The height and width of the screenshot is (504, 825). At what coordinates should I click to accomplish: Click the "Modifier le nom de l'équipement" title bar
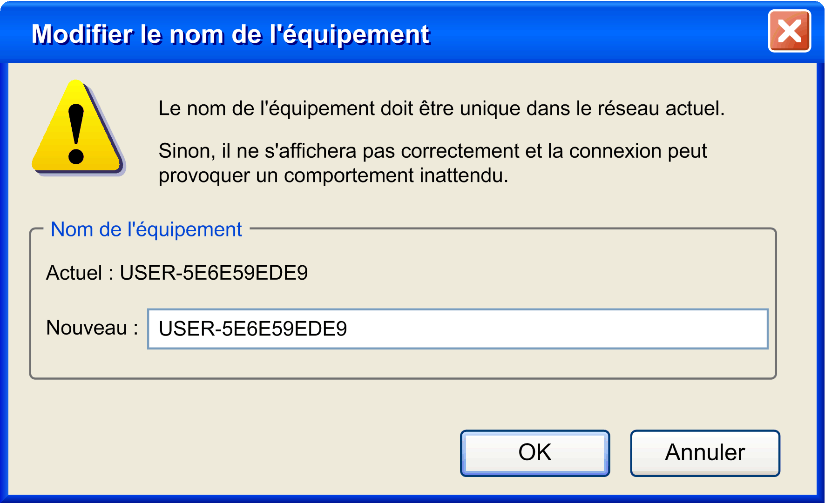(559, 34)
